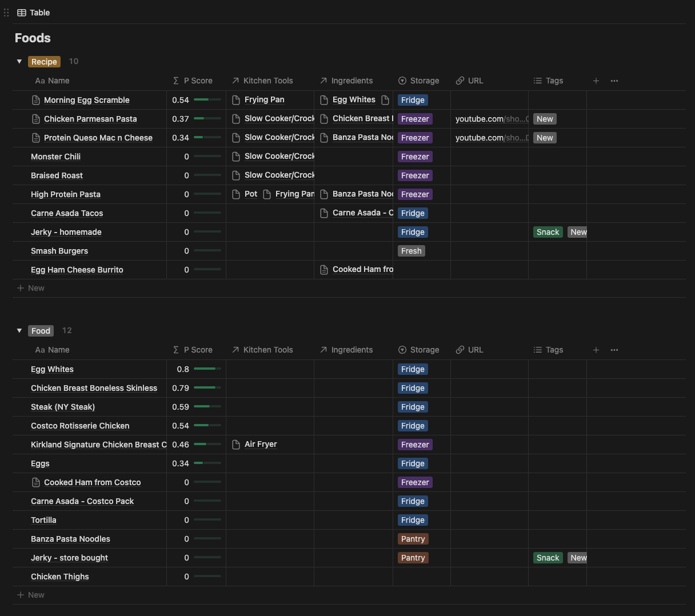Open Chicken Breast Boneless Skinless row
This screenshot has height=616, width=695.
tap(94, 388)
